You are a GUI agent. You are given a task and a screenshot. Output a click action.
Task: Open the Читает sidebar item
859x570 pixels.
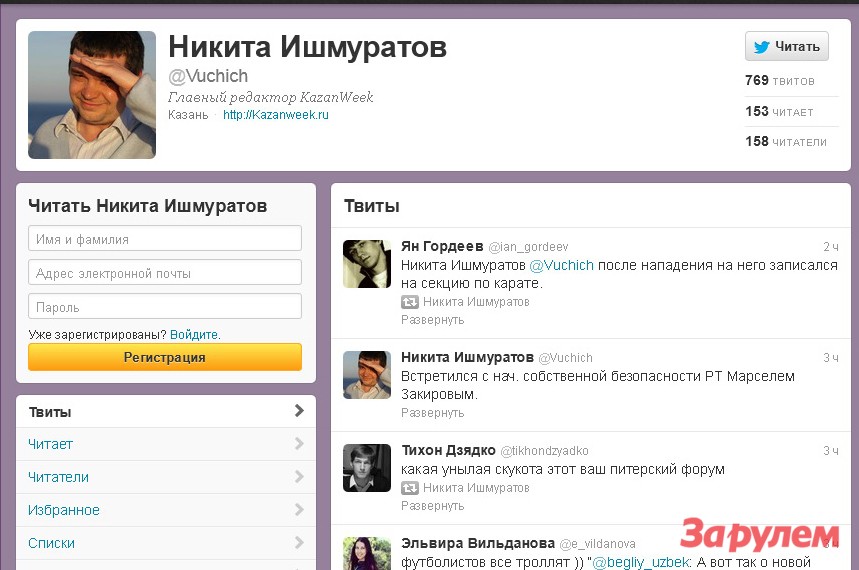165,444
